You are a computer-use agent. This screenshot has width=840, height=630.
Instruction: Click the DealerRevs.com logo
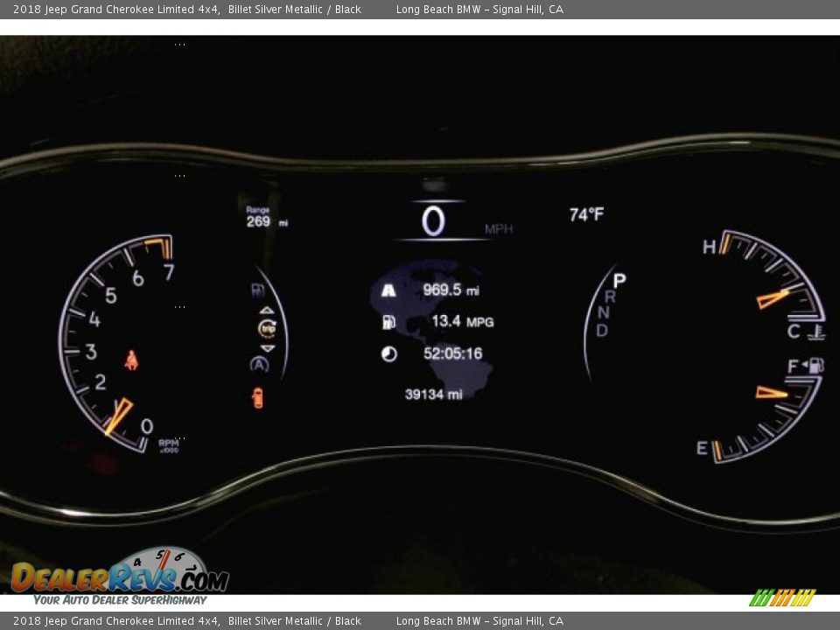click(x=120, y=577)
